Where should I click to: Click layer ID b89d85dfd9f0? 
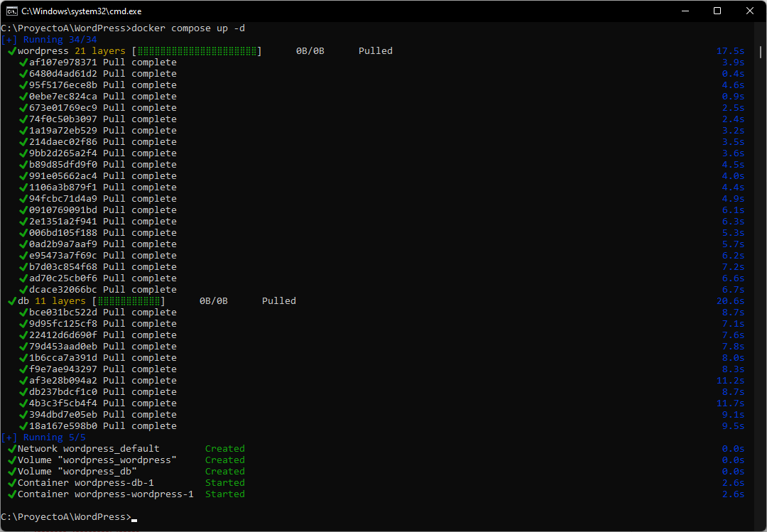tap(63, 165)
